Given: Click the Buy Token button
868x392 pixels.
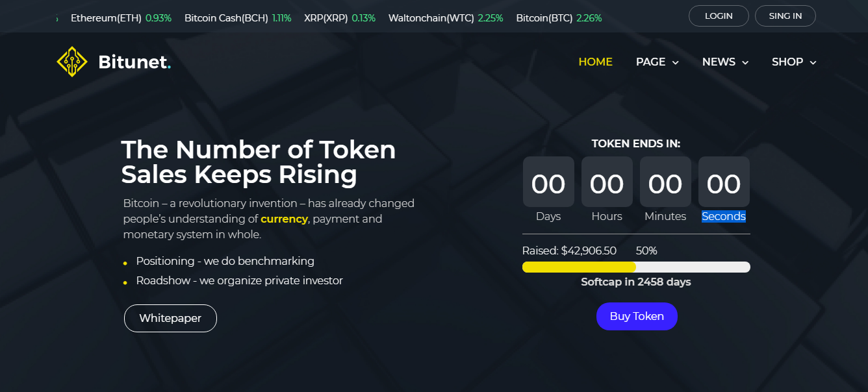Looking at the screenshot, I should [x=637, y=316].
